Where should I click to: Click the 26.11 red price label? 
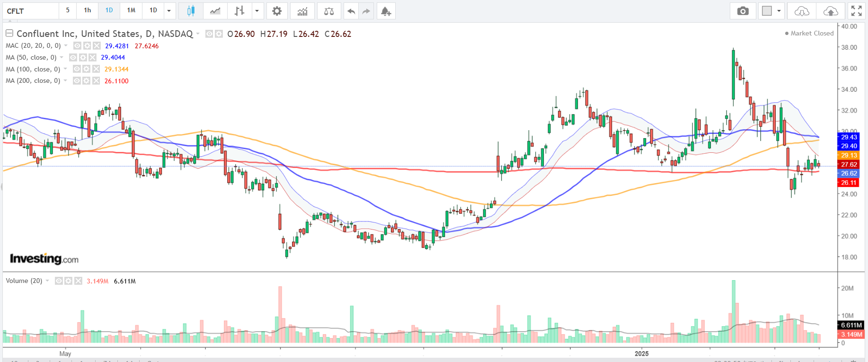pyautogui.click(x=849, y=183)
